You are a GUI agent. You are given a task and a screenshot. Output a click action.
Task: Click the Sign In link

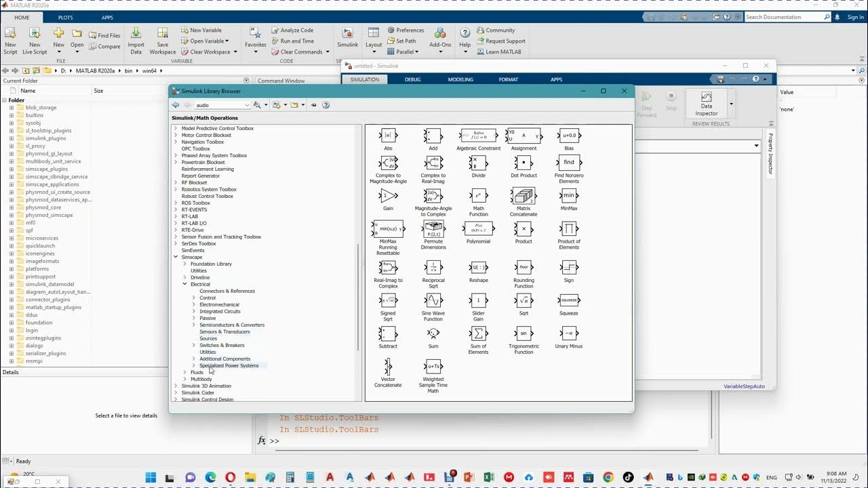[855, 17]
